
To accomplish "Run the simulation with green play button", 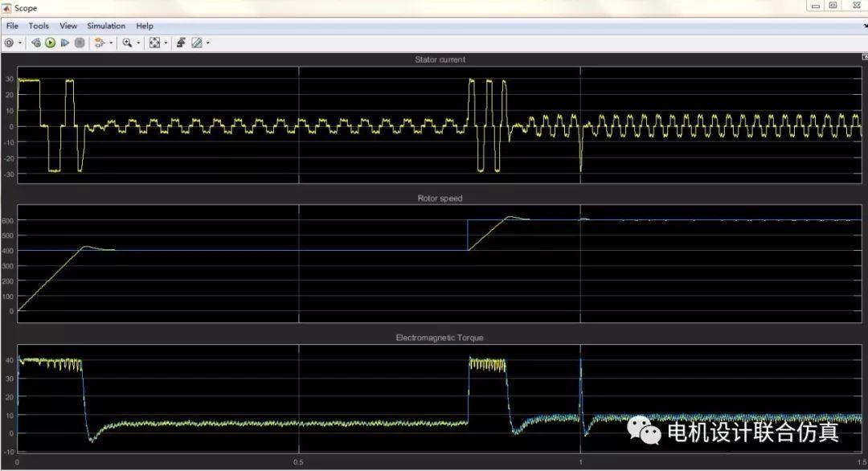I will point(50,43).
